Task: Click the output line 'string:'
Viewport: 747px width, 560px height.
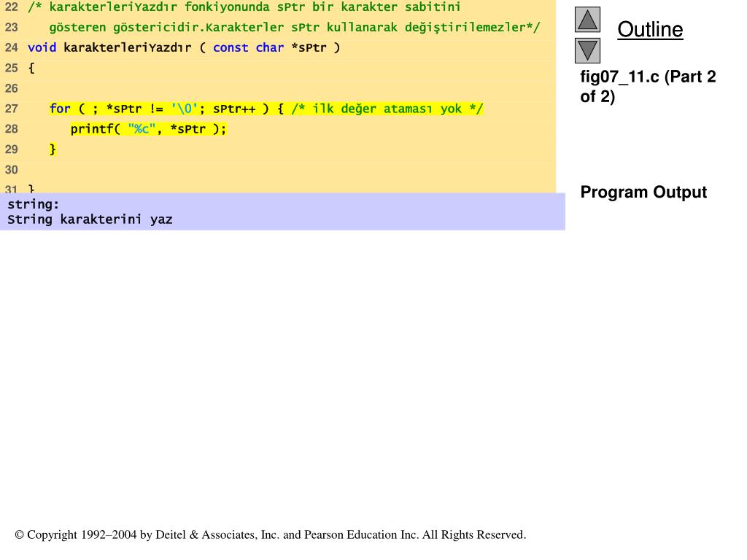Action: (x=33, y=204)
